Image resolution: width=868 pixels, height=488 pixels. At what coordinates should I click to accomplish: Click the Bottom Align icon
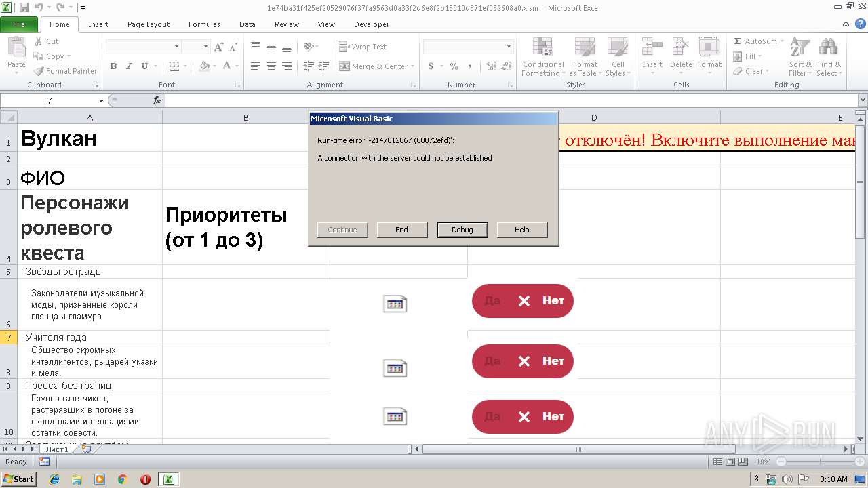click(x=286, y=47)
